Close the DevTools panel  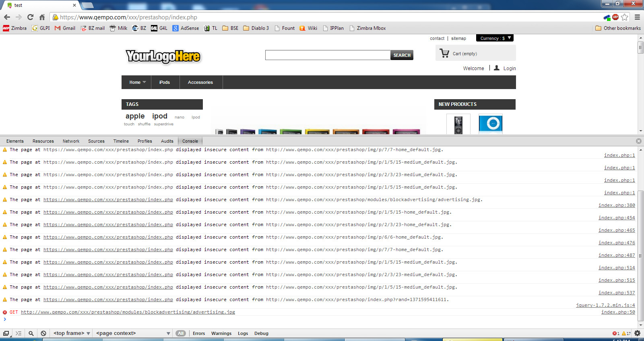638,141
